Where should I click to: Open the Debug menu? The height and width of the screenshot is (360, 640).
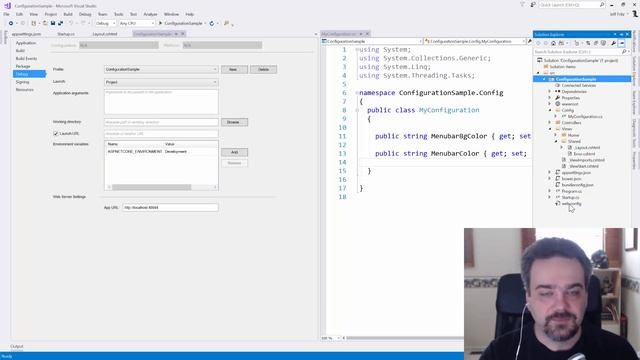(85, 14)
